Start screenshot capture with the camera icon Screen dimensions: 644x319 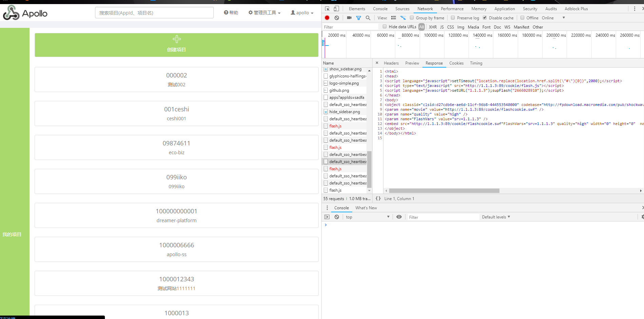[349, 18]
